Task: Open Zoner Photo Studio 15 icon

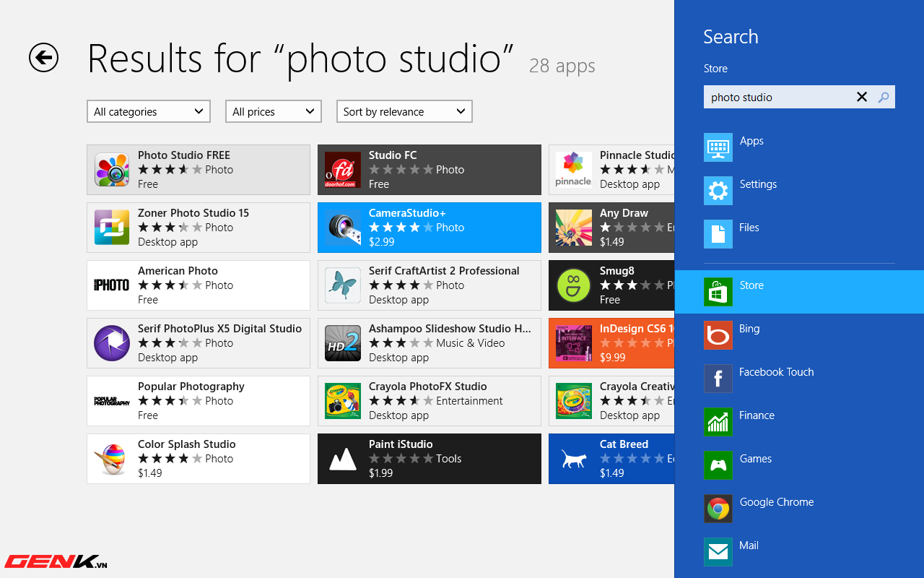Action: [112, 228]
